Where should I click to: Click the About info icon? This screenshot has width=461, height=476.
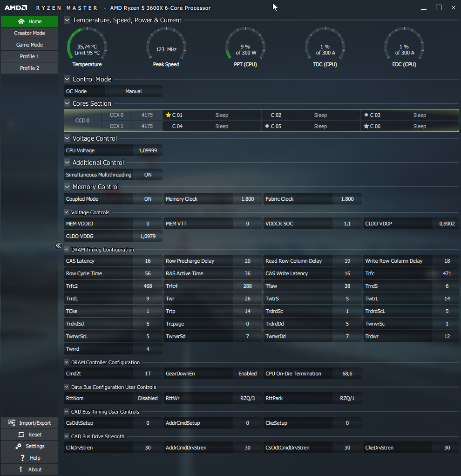(x=20, y=469)
